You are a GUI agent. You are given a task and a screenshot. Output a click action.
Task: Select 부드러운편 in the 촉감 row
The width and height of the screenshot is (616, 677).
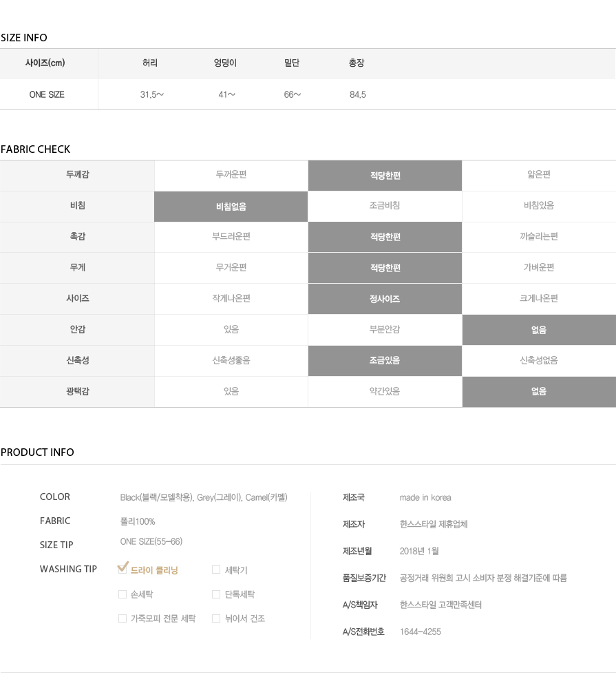(231, 237)
